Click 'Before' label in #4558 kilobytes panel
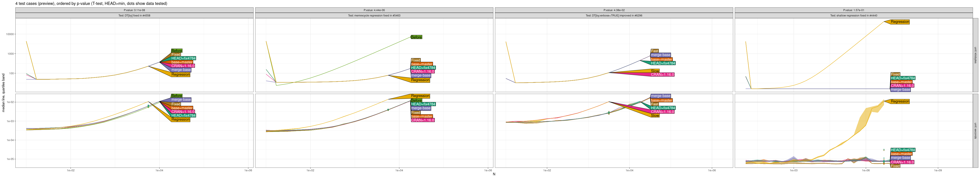Image resolution: width=980 pixels, height=178 pixels. click(x=177, y=51)
